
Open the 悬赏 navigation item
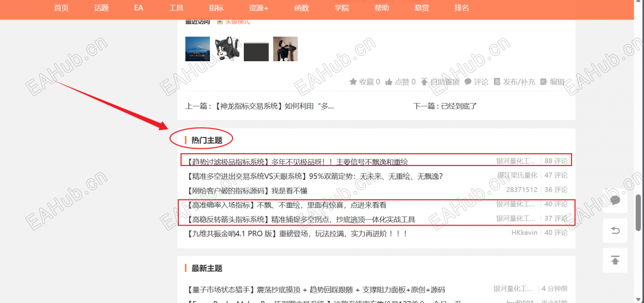click(x=422, y=8)
